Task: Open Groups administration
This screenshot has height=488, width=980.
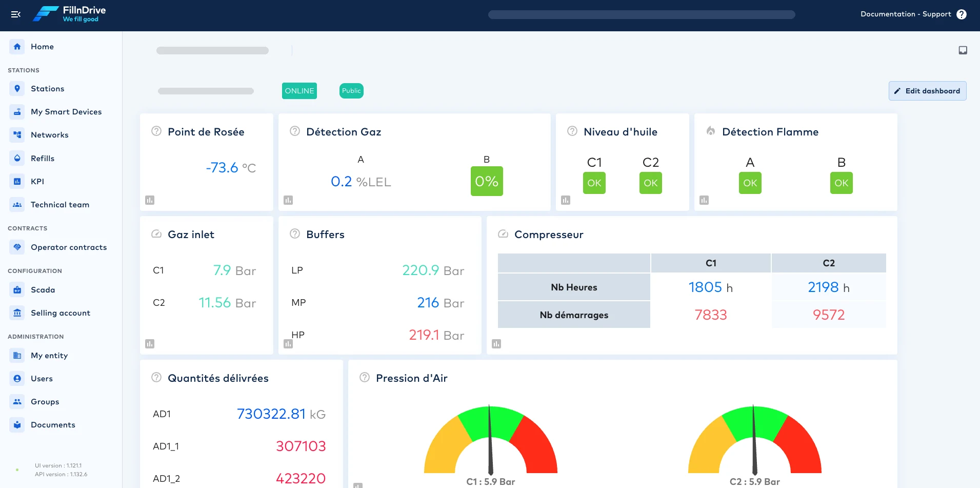Action: tap(61, 402)
